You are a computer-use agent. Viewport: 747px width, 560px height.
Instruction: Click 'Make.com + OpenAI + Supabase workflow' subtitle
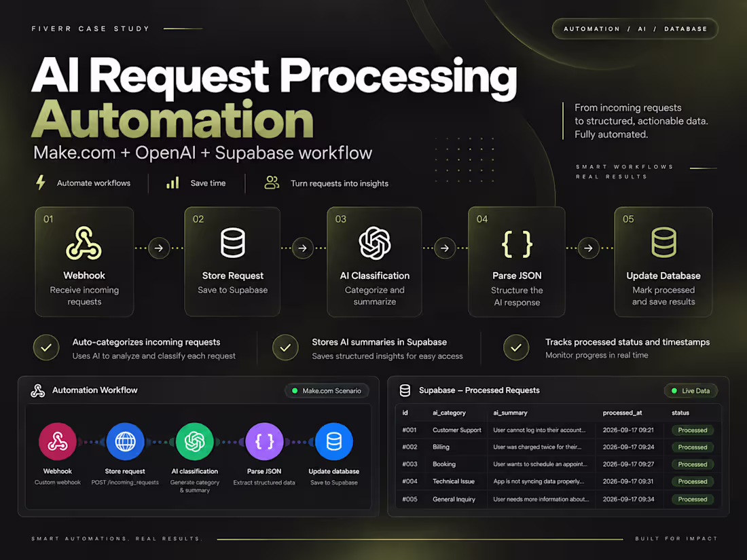tap(202, 153)
